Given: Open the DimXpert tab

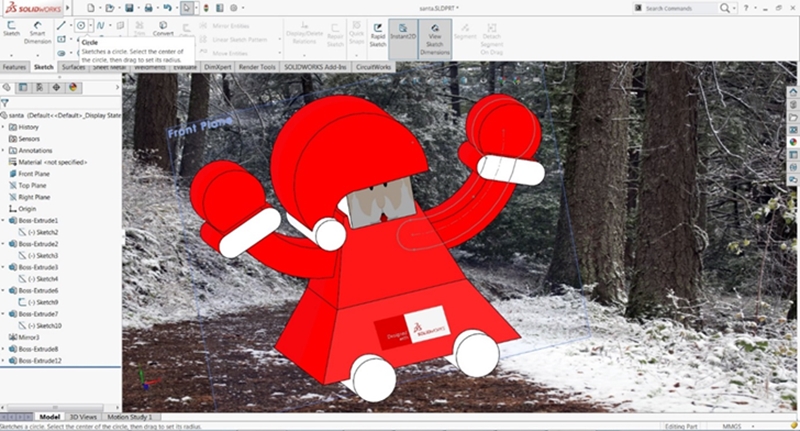Looking at the screenshot, I should coord(218,67).
